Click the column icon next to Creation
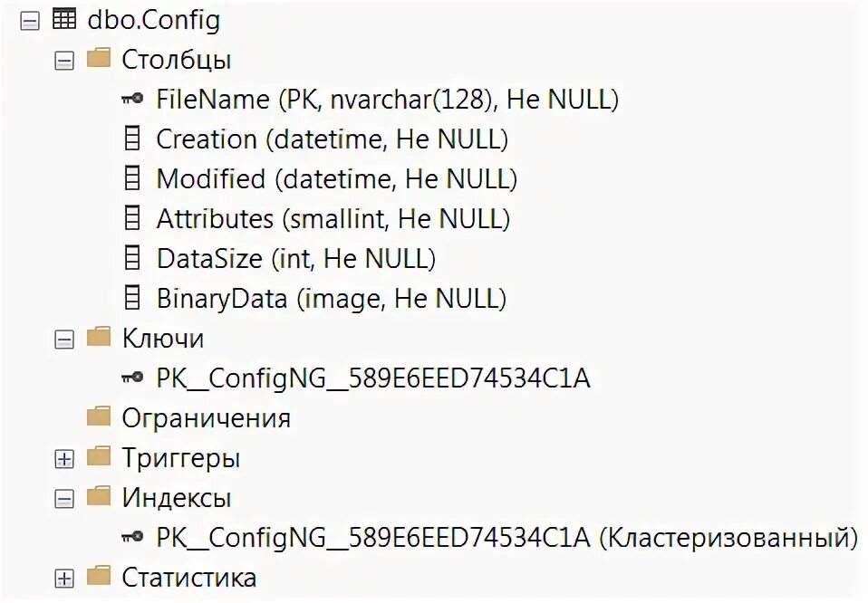This screenshot has height=603, width=868. coord(132,139)
